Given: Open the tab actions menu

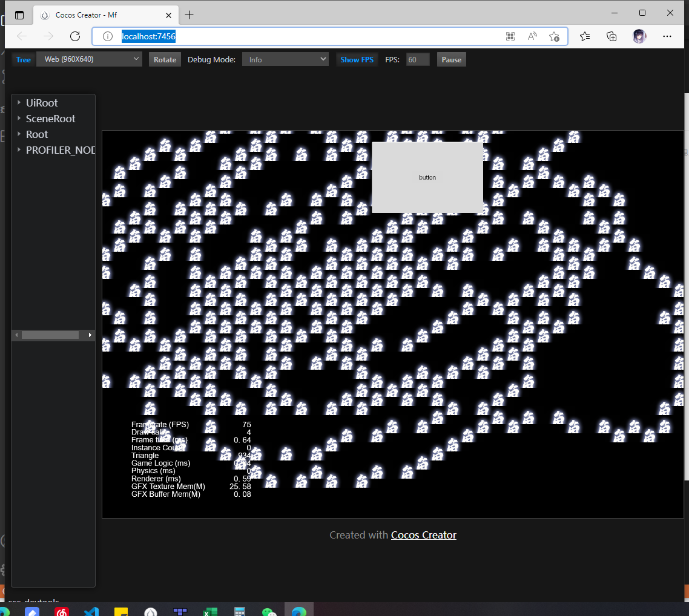Looking at the screenshot, I should [19, 15].
